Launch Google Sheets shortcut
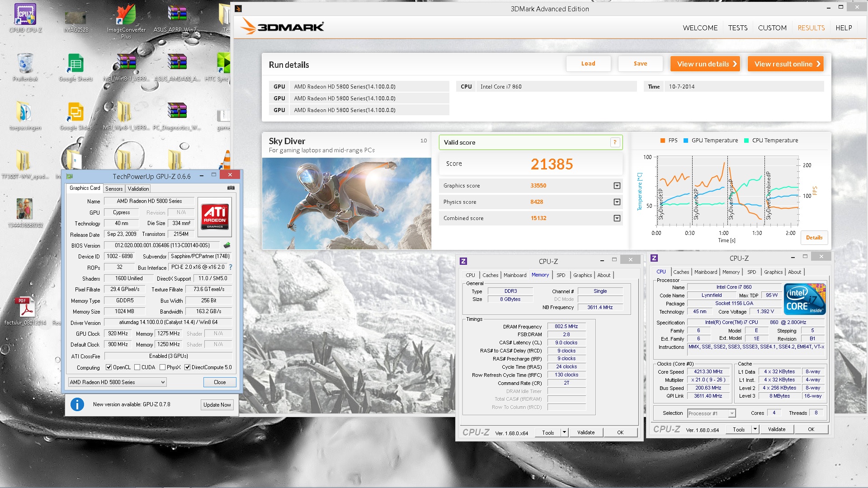868x488 pixels. pos(75,67)
